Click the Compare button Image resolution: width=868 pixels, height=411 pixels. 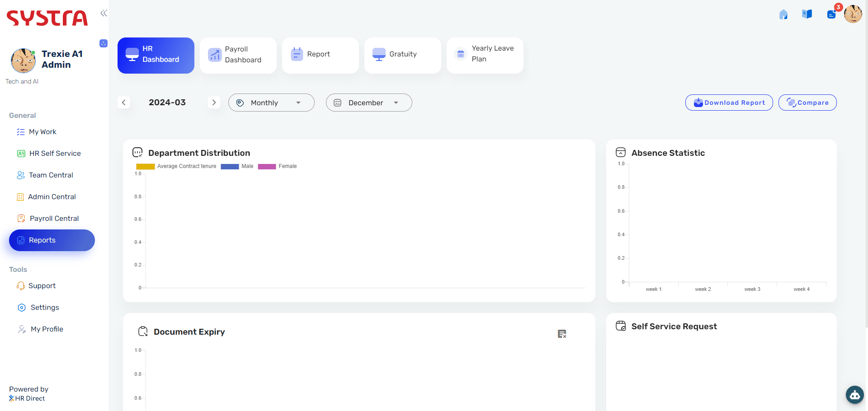[807, 103]
